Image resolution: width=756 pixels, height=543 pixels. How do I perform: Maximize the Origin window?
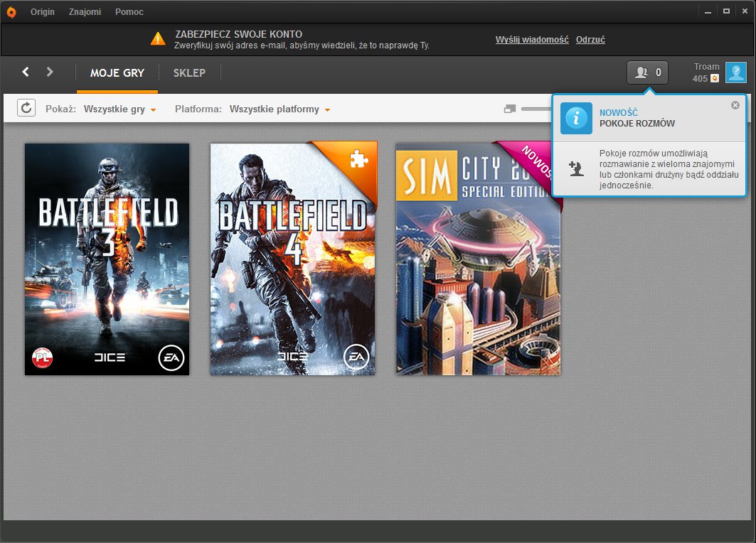(726, 11)
